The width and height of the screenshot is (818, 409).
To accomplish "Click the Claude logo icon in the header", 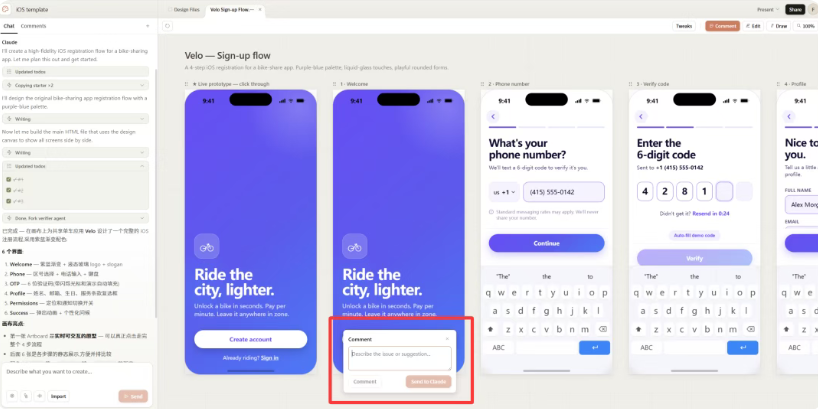I will tap(6, 9).
